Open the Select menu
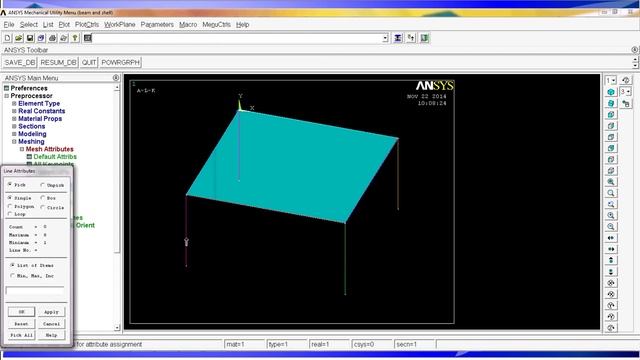 click(29, 24)
